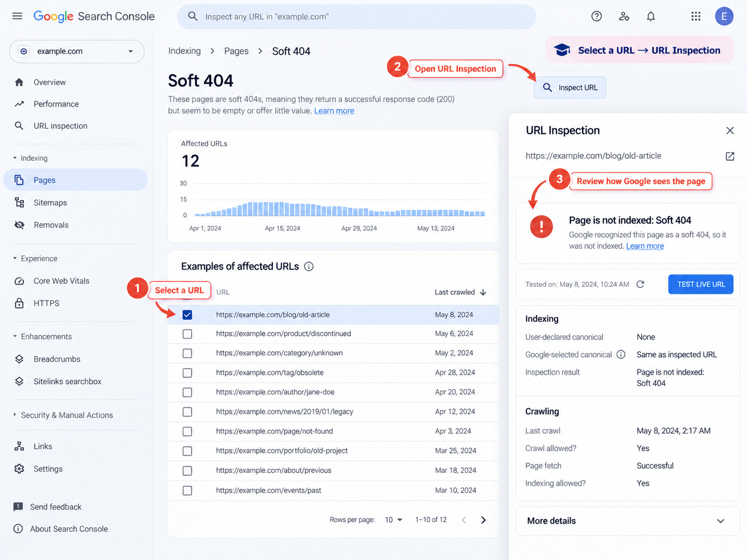Click the Sitemaps tree icon

coord(19,202)
